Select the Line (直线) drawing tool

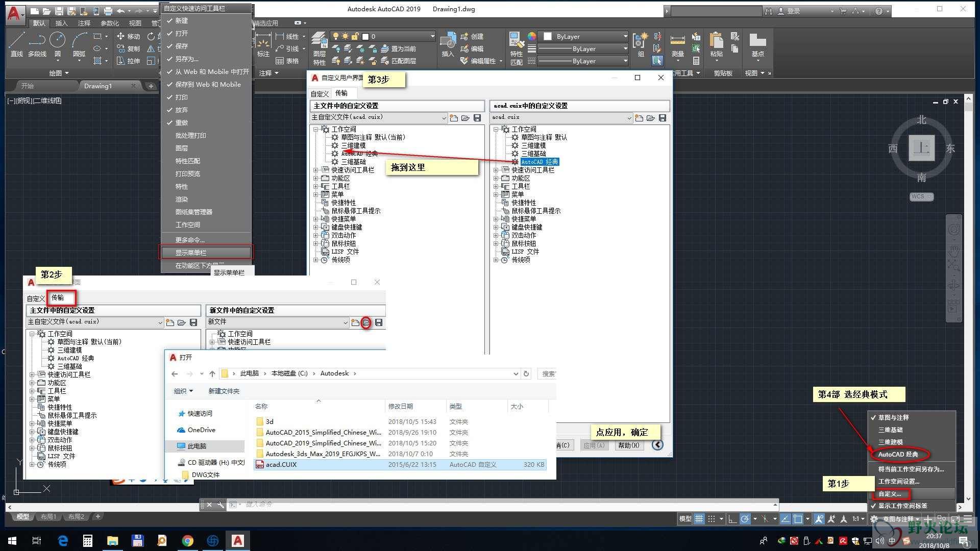point(17,44)
